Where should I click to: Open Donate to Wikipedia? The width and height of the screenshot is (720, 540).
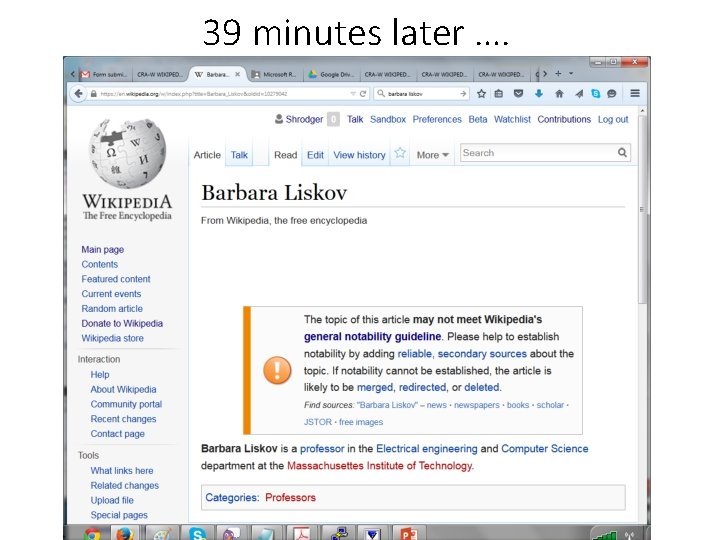[122, 323]
